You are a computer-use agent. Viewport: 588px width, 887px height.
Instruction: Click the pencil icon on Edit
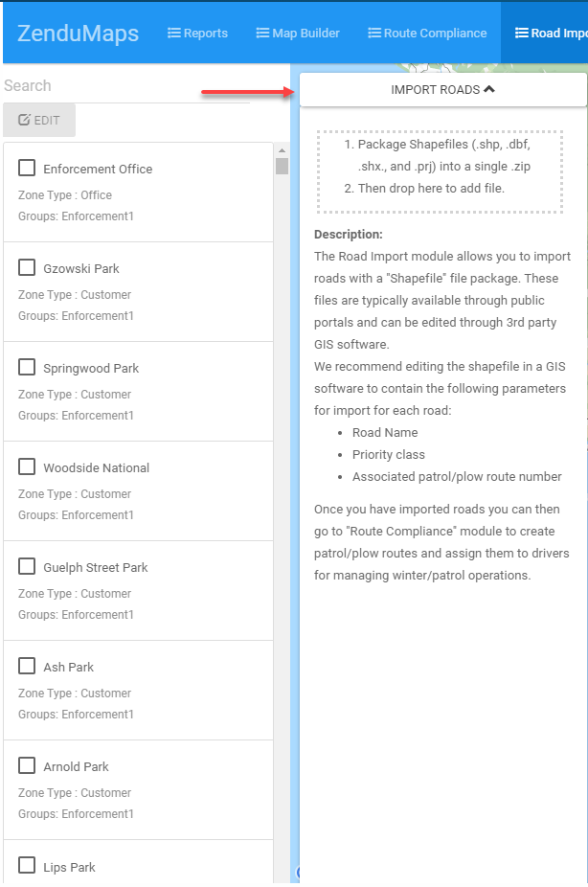click(25, 120)
